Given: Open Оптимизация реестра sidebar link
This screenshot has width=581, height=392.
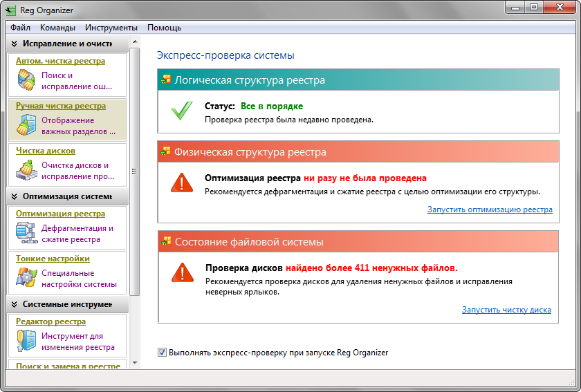Looking at the screenshot, I should 60,214.
